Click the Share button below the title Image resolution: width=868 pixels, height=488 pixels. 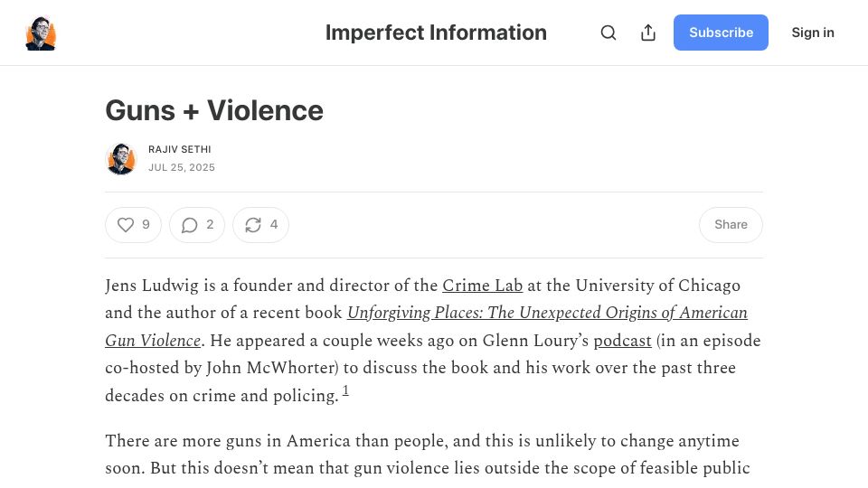point(731,225)
